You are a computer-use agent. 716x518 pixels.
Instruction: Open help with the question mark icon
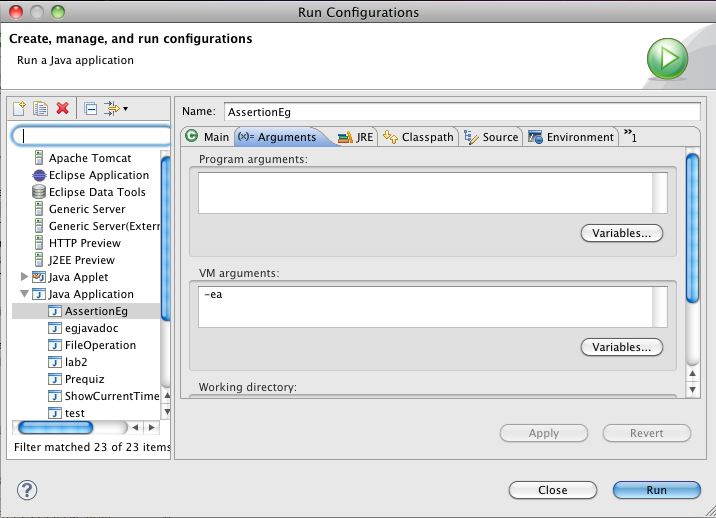[x=27, y=490]
